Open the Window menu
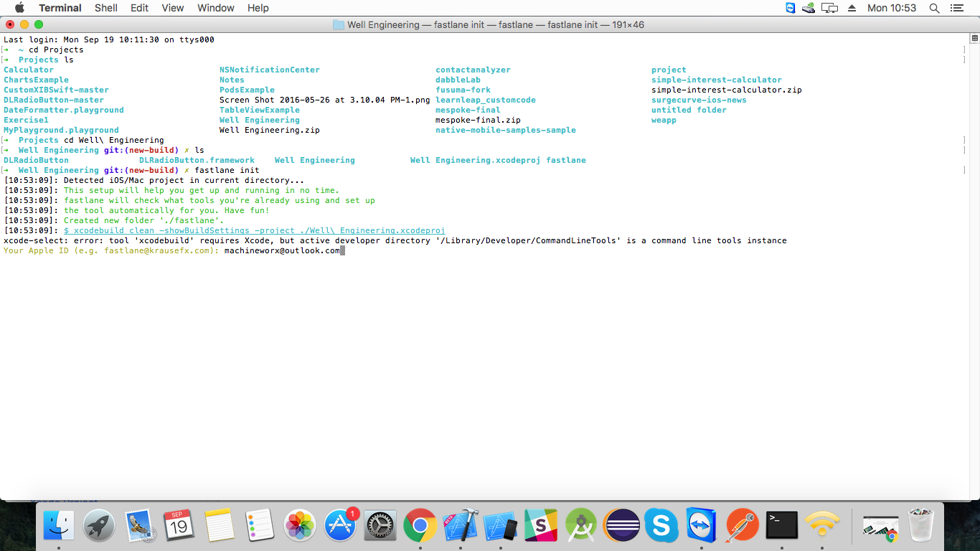This screenshot has height=551, width=980. [216, 8]
